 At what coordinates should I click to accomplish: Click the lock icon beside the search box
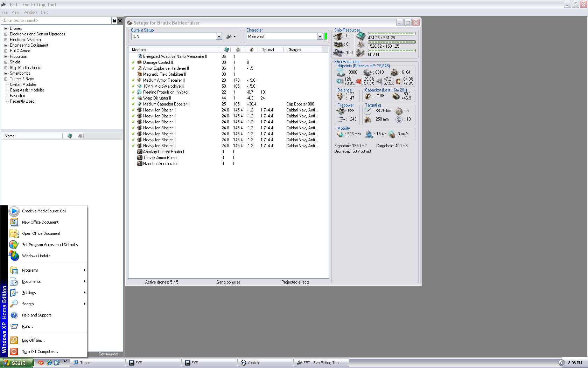[114, 21]
